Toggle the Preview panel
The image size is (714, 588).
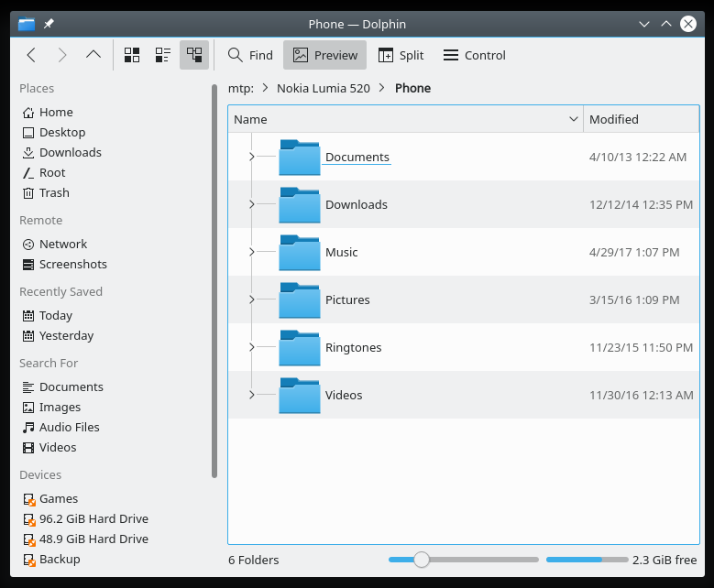(324, 55)
